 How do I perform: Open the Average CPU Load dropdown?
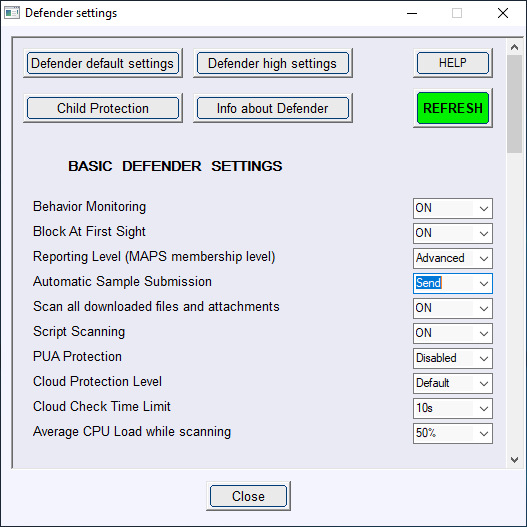click(x=453, y=433)
